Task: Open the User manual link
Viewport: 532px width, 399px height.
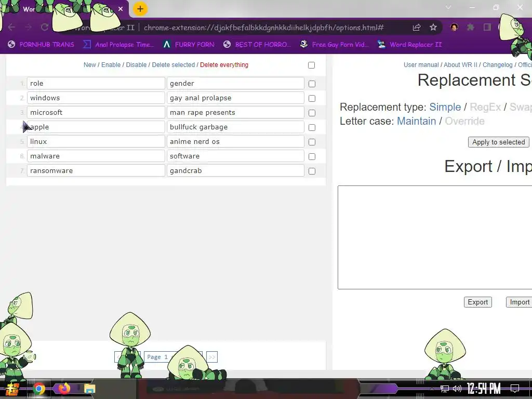Action: (x=421, y=65)
